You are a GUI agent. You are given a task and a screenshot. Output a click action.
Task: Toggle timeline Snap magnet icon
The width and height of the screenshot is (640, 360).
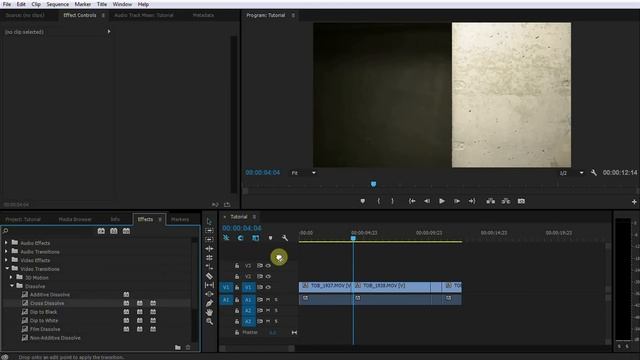(240, 238)
